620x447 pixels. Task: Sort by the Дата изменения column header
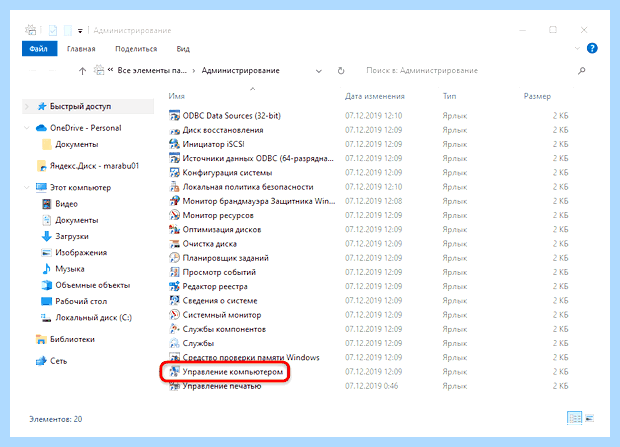point(374,96)
